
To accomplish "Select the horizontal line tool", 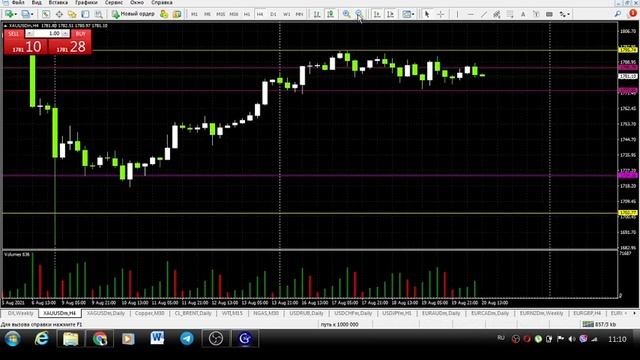I will coord(471,14).
